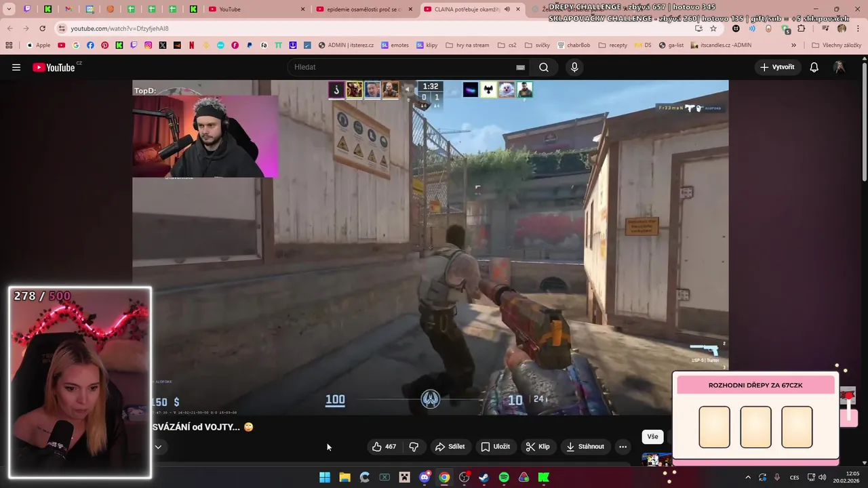Open Steam from the taskbar
The image size is (868, 488).
(x=484, y=477)
